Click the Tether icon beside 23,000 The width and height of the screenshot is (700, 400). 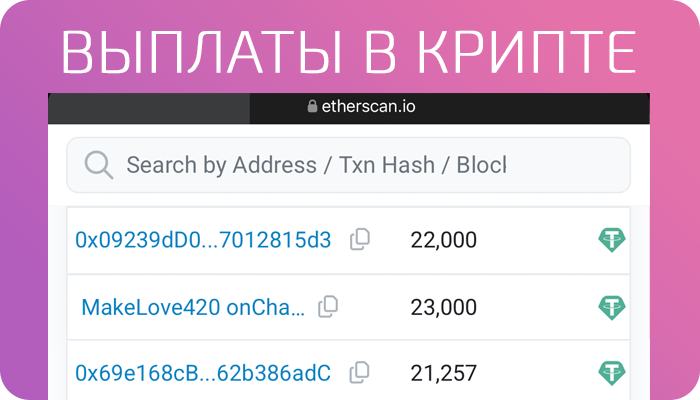click(x=611, y=307)
